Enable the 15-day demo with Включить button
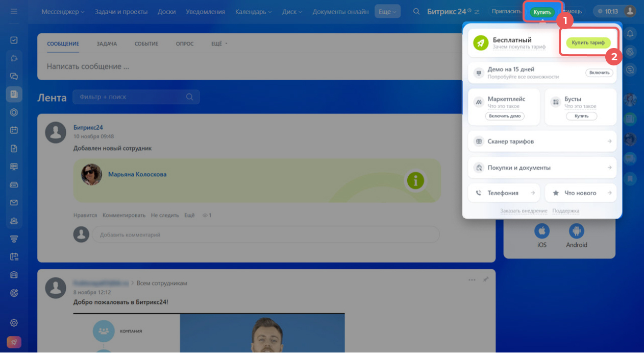The width and height of the screenshot is (644, 353). pos(599,73)
